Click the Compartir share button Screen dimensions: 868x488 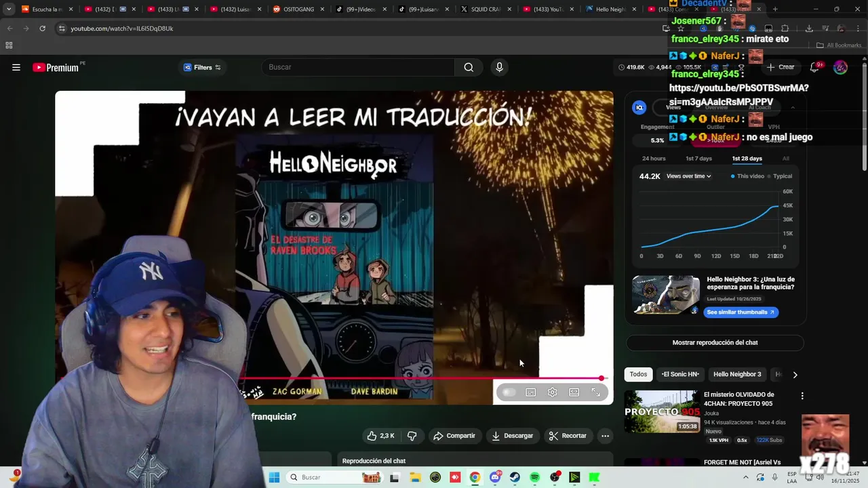click(454, 436)
